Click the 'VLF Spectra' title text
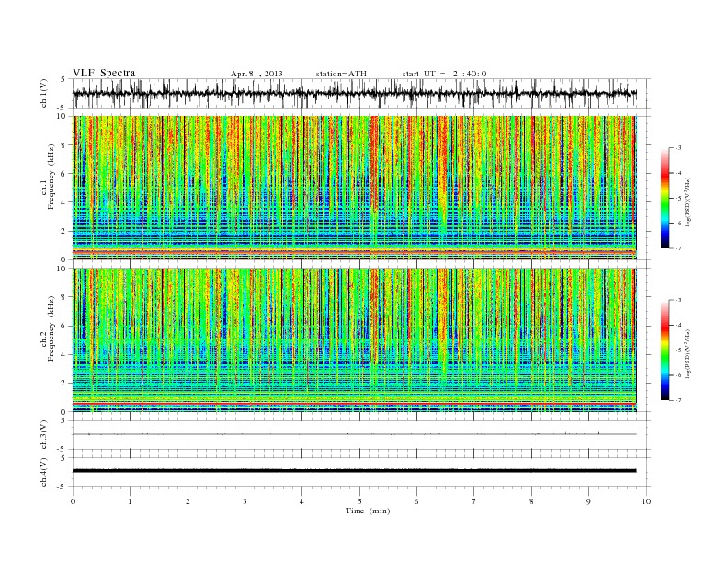 (104, 73)
